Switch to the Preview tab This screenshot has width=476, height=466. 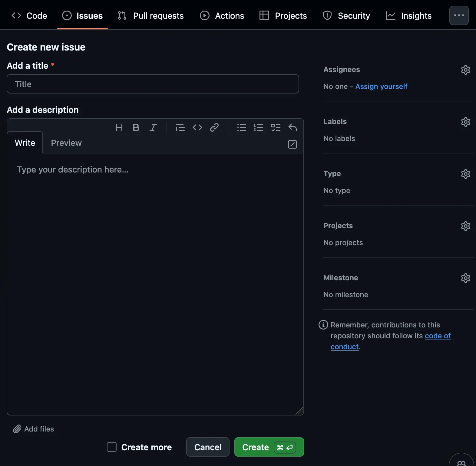pyautogui.click(x=66, y=143)
